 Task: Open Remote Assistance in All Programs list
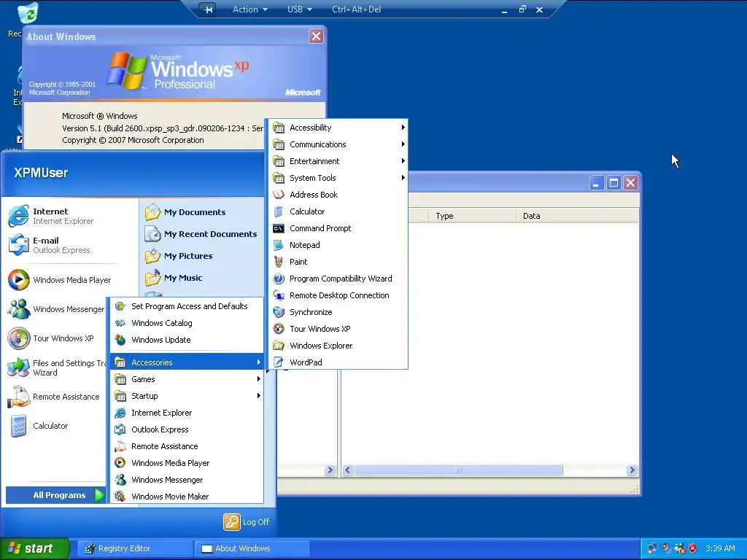tap(187, 446)
